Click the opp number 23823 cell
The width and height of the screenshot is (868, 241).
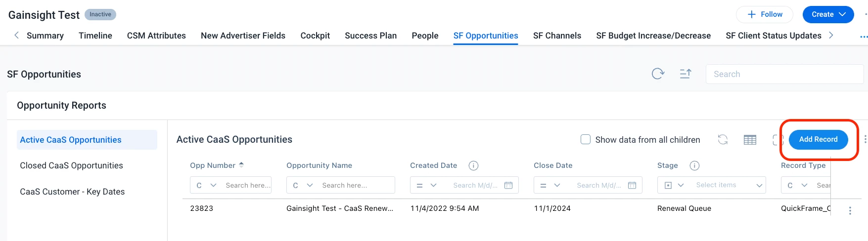coord(202,208)
